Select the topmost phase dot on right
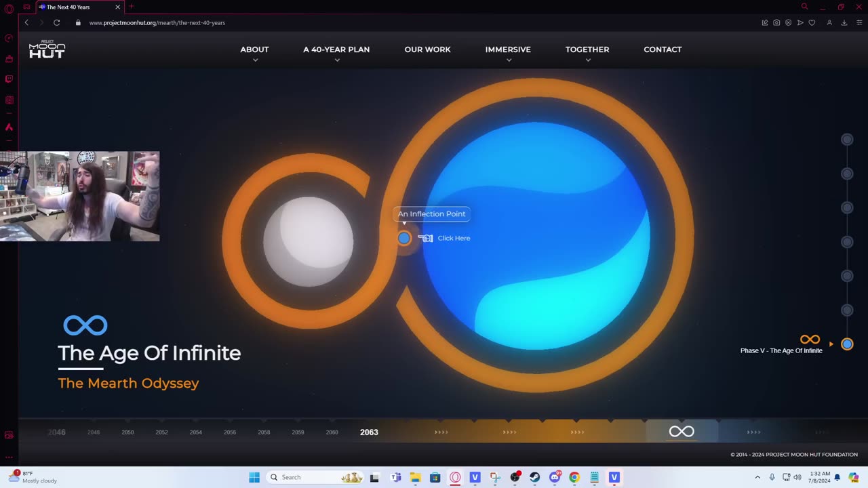Image resolution: width=868 pixels, height=488 pixels. click(x=847, y=140)
